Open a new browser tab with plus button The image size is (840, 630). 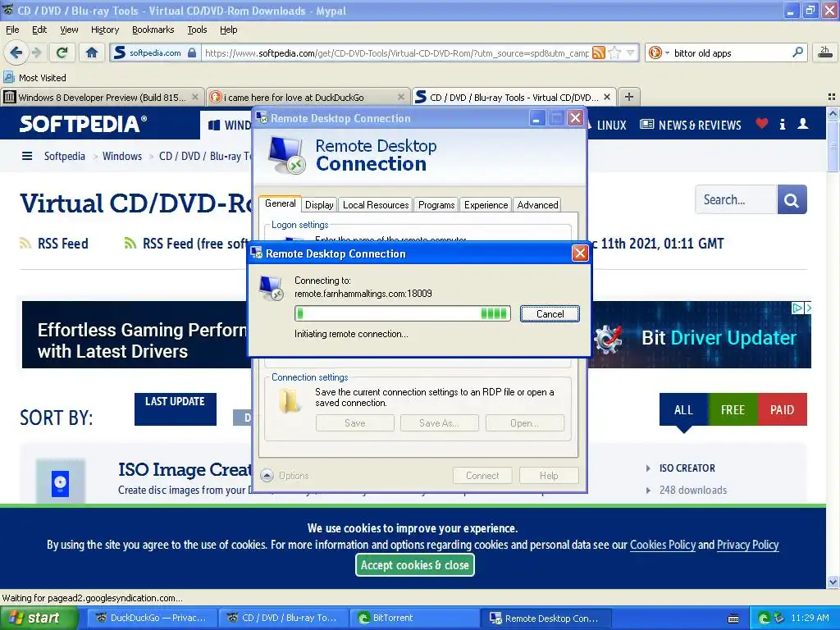629,97
